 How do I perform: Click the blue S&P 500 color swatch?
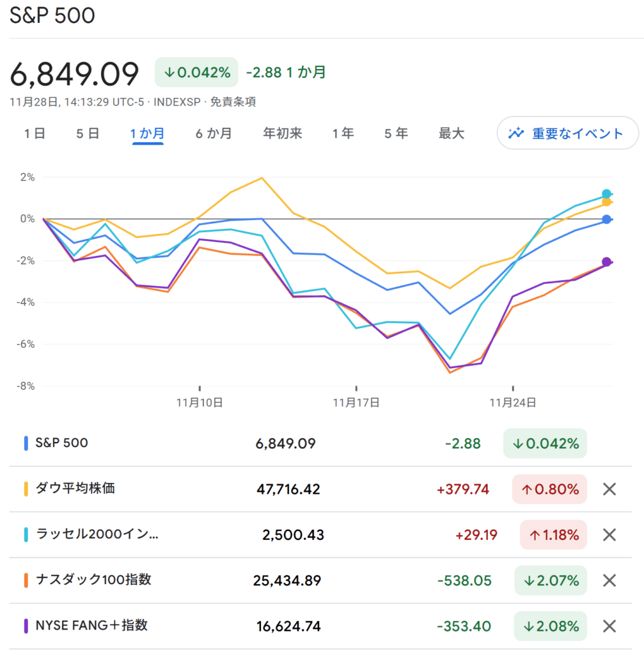26,443
